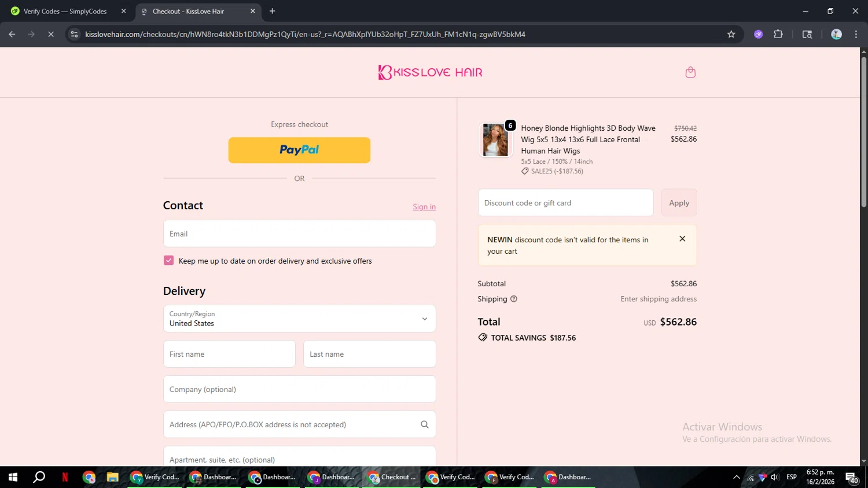View site information icon in address bar
This screenshot has height=488, width=868.
pos(74,34)
